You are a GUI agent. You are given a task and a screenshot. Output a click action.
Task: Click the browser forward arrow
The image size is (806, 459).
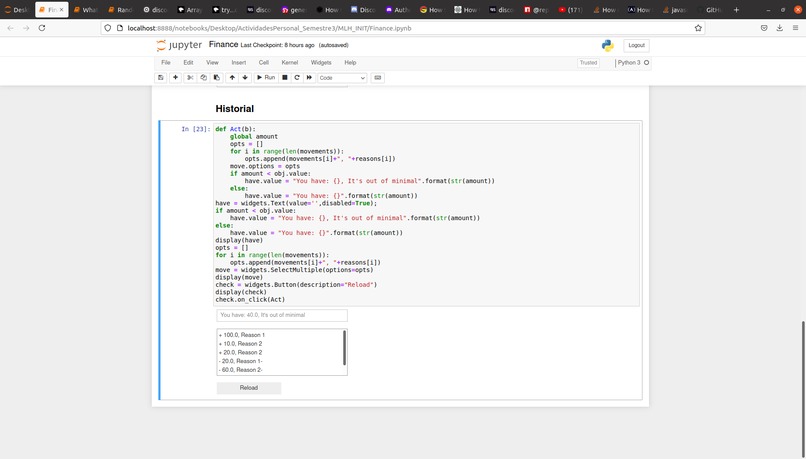26,28
